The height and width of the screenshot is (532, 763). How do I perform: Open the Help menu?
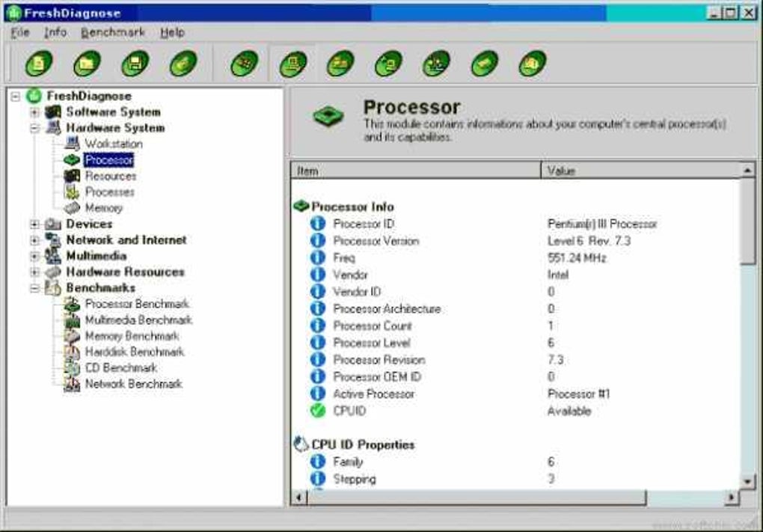173,33
